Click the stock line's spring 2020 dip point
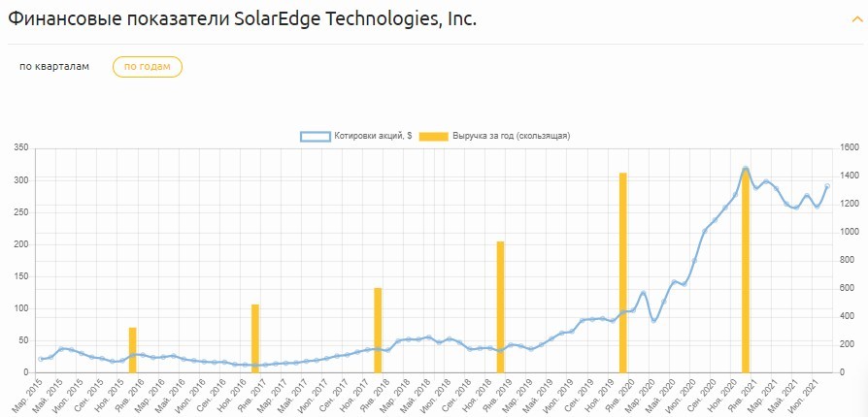868x417 pixels. pos(653,320)
